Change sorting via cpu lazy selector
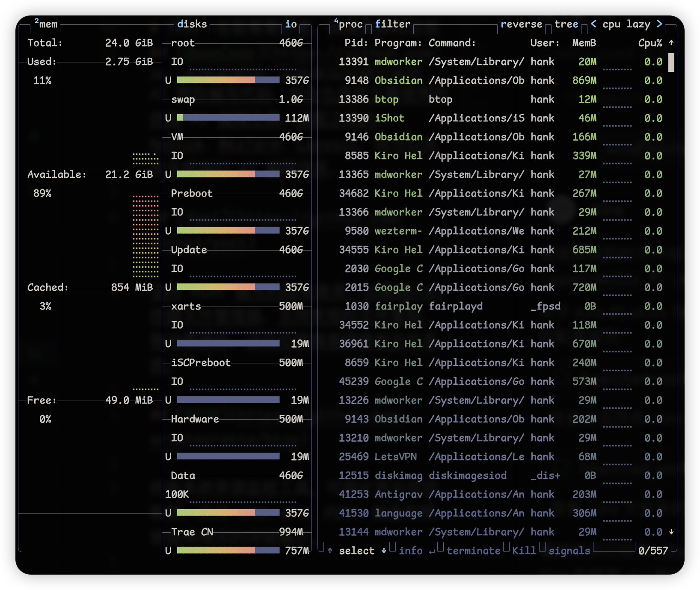The width and height of the screenshot is (700, 590). pyautogui.click(x=626, y=24)
